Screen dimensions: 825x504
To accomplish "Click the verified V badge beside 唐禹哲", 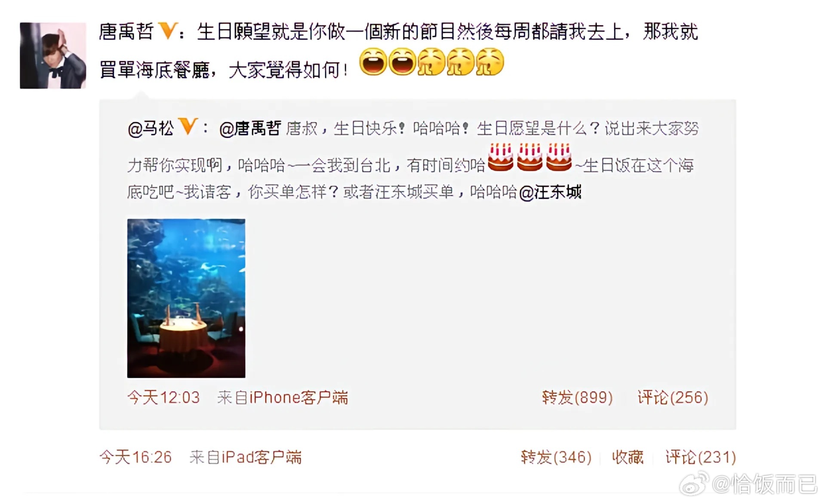I will [167, 31].
